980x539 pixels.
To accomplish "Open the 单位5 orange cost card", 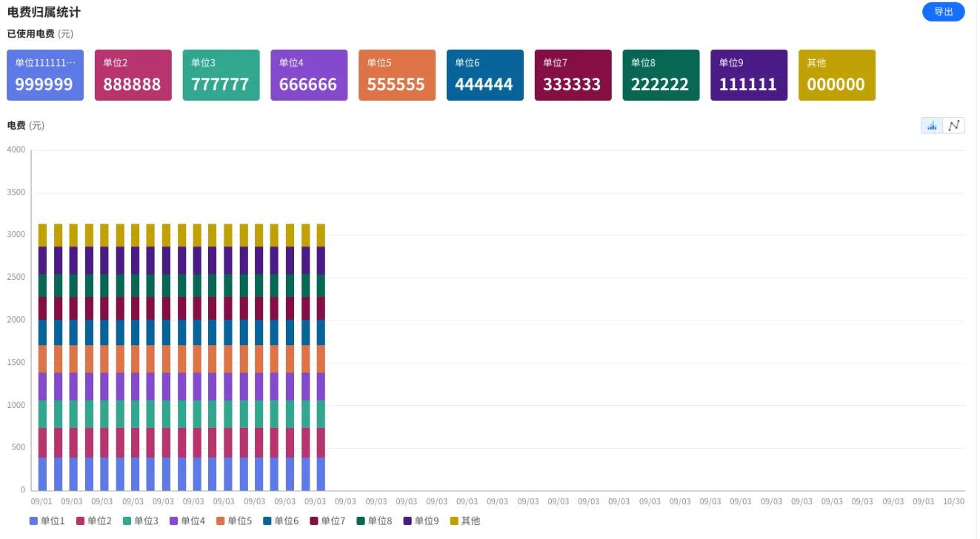I will pyautogui.click(x=397, y=75).
